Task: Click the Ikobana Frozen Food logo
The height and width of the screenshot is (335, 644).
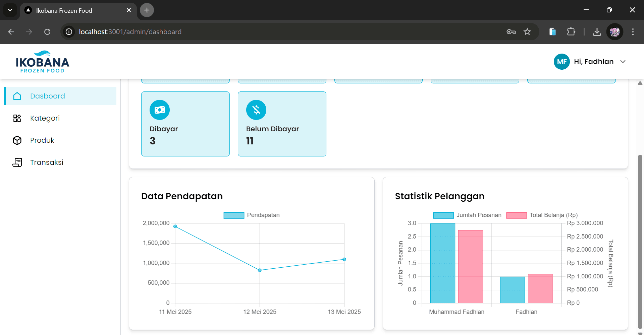Action: tap(42, 62)
